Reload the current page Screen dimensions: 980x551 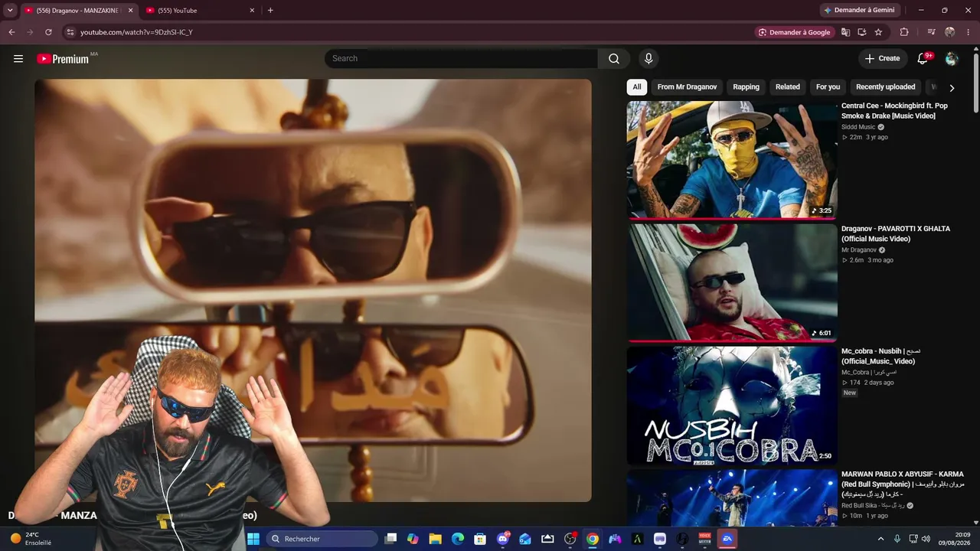[x=48, y=32]
